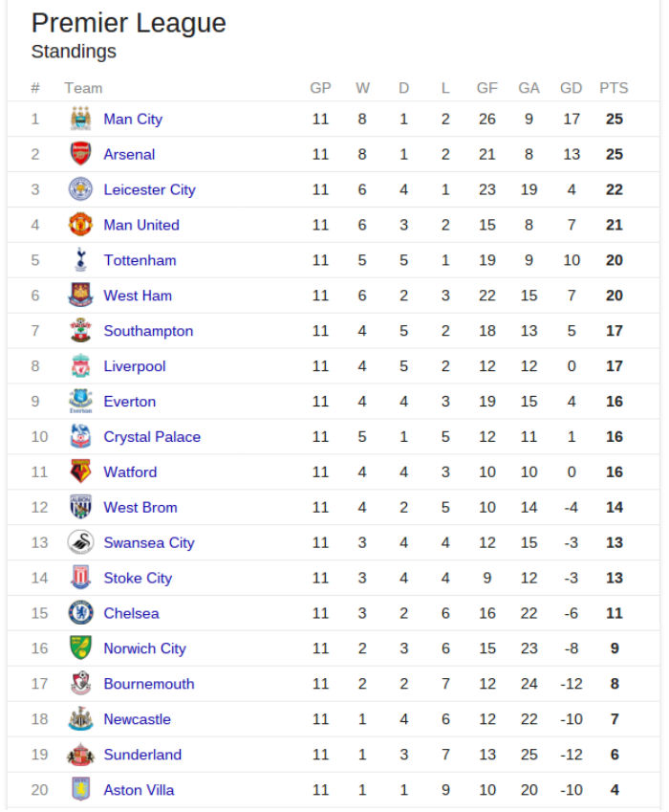
Task: Open the Southampton team link
Action: (148, 331)
